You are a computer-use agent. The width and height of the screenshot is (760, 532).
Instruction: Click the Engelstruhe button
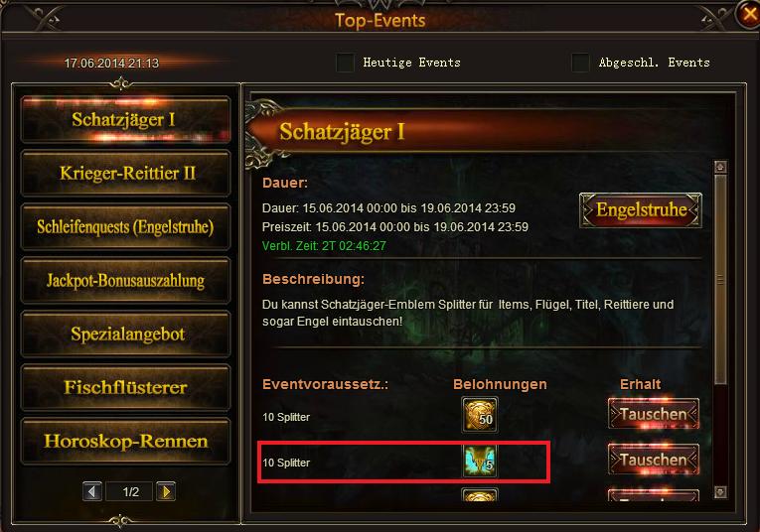(641, 210)
